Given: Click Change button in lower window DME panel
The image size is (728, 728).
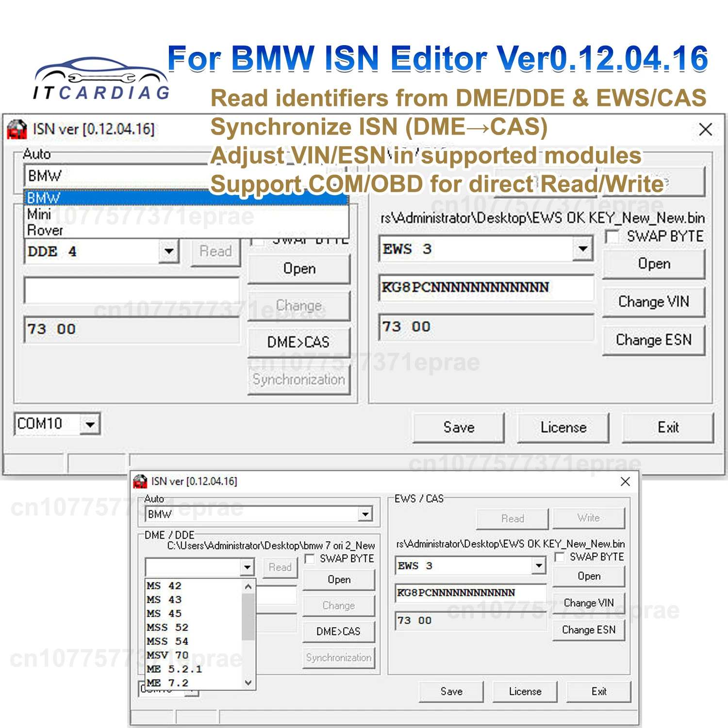Looking at the screenshot, I should (339, 606).
